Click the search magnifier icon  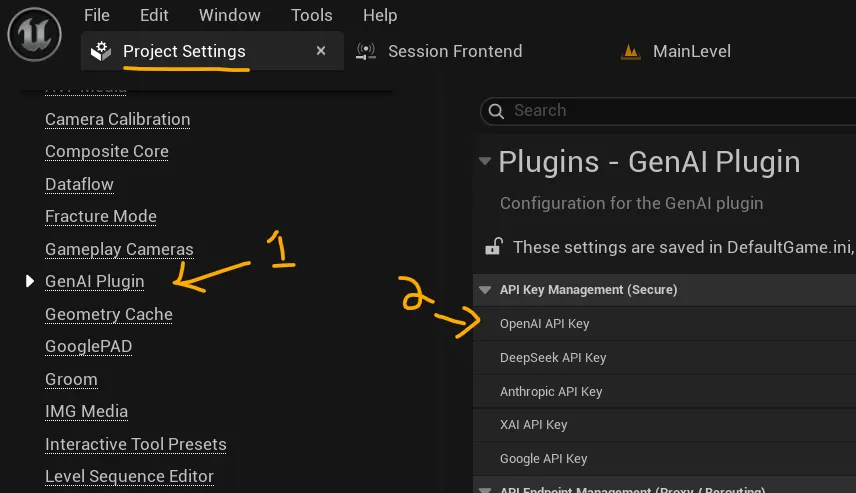[496, 111]
